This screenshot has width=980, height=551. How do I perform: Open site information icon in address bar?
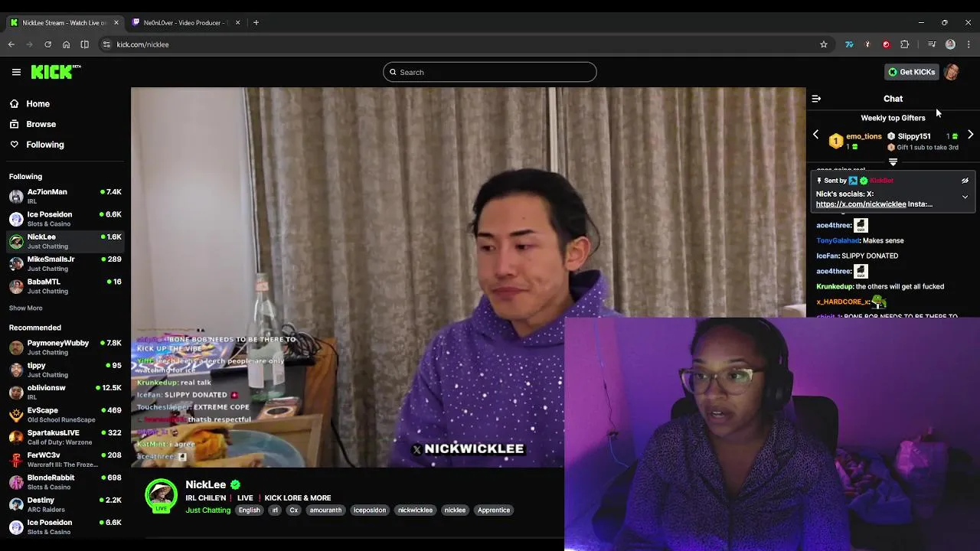pos(106,44)
